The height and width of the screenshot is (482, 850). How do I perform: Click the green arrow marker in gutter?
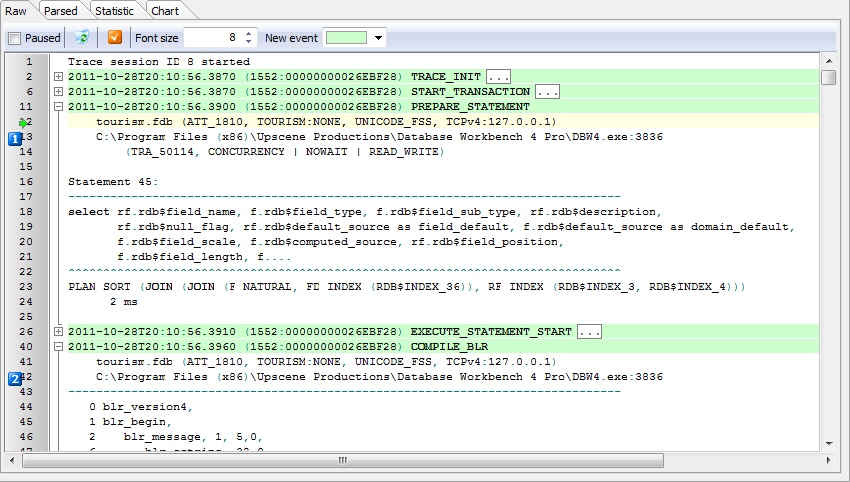(x=22, y=122)
